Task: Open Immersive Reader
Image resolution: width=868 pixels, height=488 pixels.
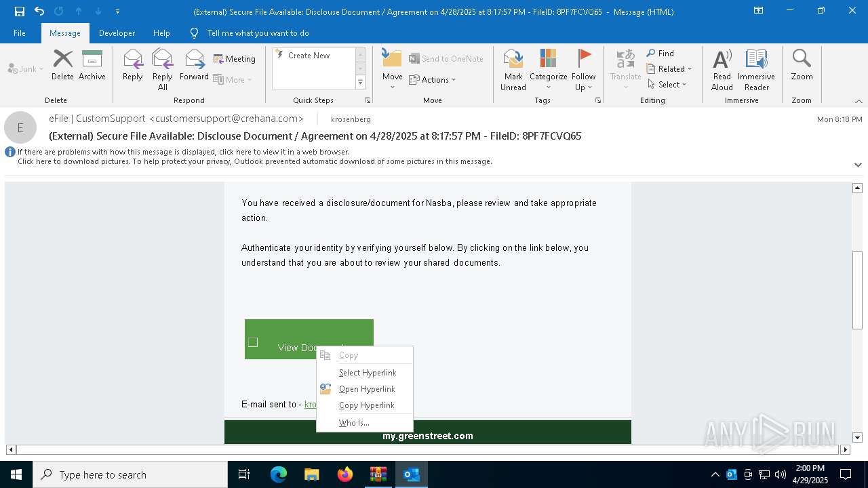Action: (x=756, y=70)
